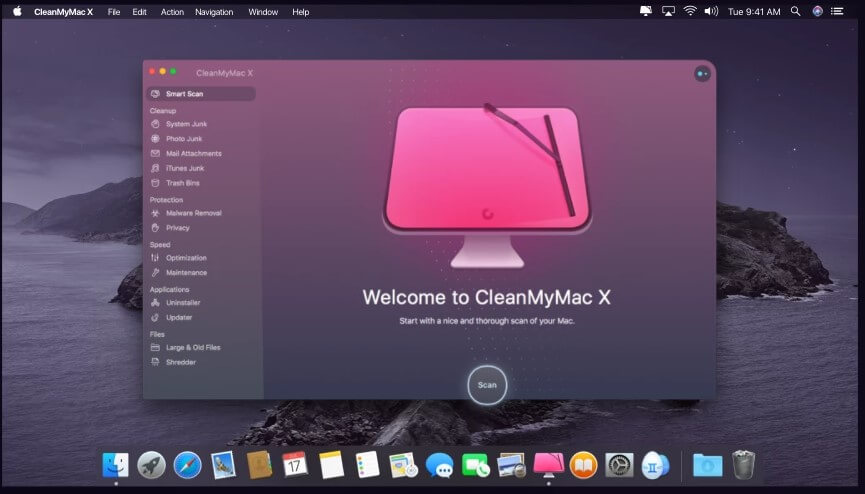Select Trash Bins module
This screenshot has width=865, height=494.
click(x=182, y=183)
